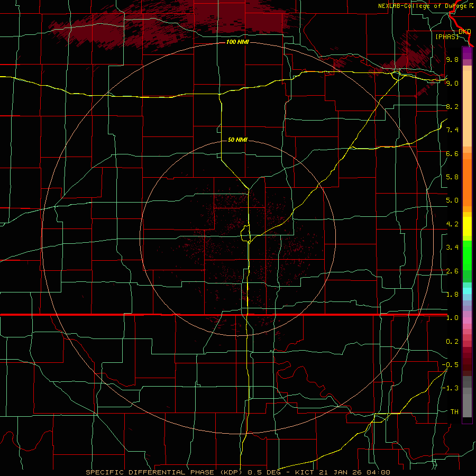Click the "[PHAS]" units label
This screenshot has height=476, width=476.
[447, 36]
